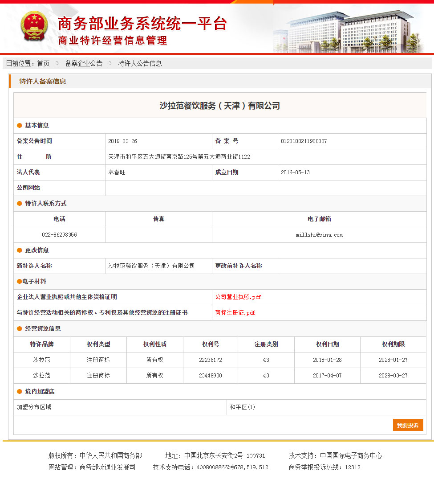Click footer 版权所有：中华人民共和国商务部 text
Screen dimensions: 434x504
(x=95, y=455)
